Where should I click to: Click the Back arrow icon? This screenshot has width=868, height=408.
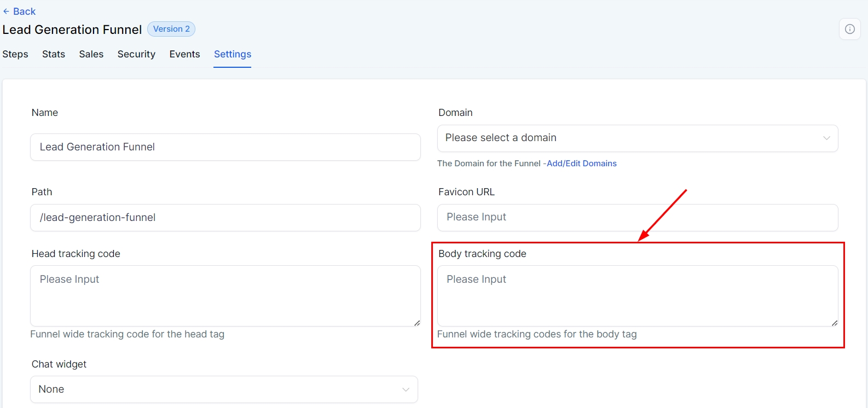coord(6,11)
